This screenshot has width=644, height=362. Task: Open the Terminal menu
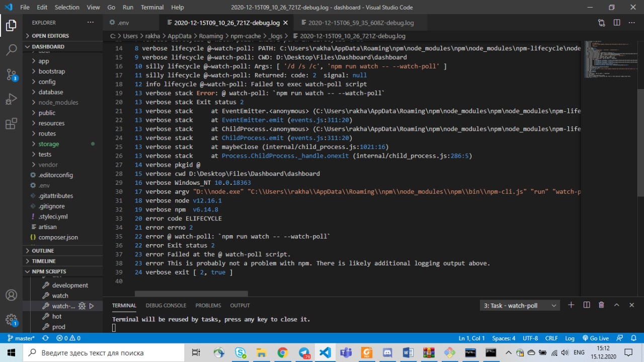coord(152,7)
